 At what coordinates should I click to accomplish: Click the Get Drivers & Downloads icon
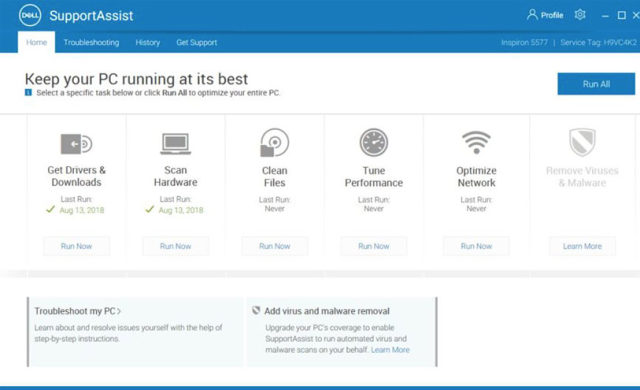click(x=76, y=144)
